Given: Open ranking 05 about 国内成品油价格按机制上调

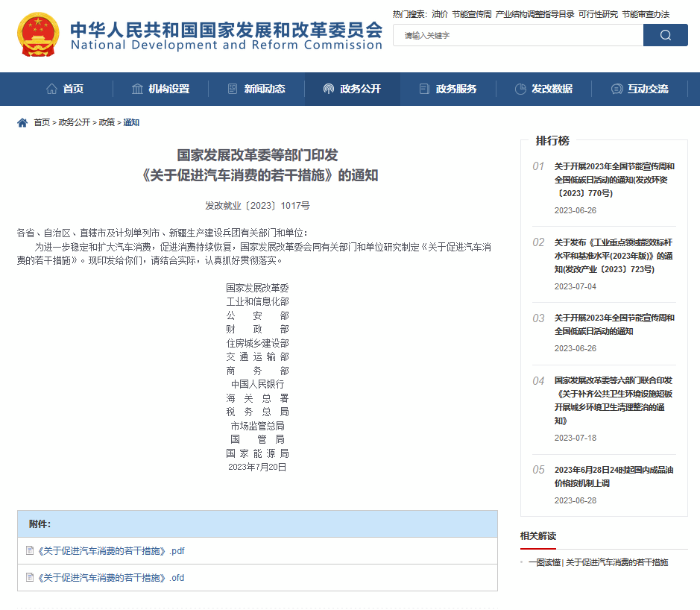Looking at the screenshot, I should coord(614,477).
